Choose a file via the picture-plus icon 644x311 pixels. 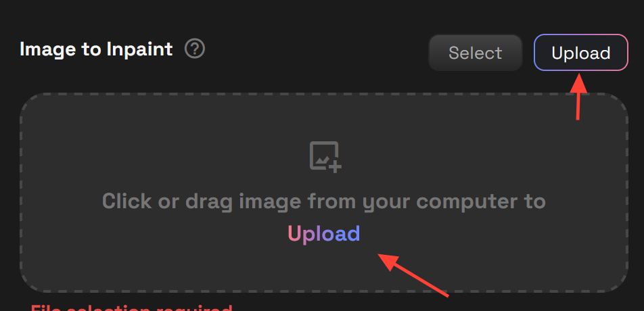pos(325,157)
